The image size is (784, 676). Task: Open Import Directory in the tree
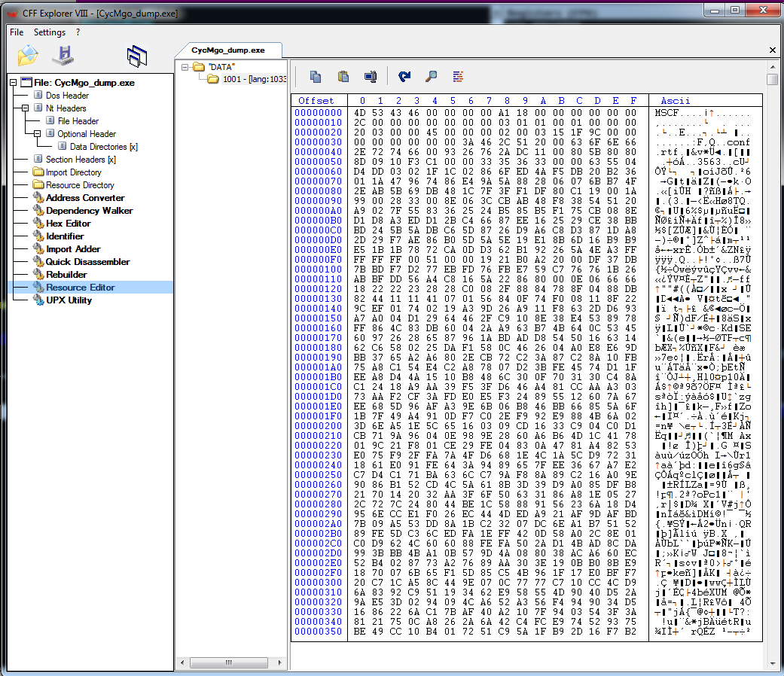coord(74,172)
